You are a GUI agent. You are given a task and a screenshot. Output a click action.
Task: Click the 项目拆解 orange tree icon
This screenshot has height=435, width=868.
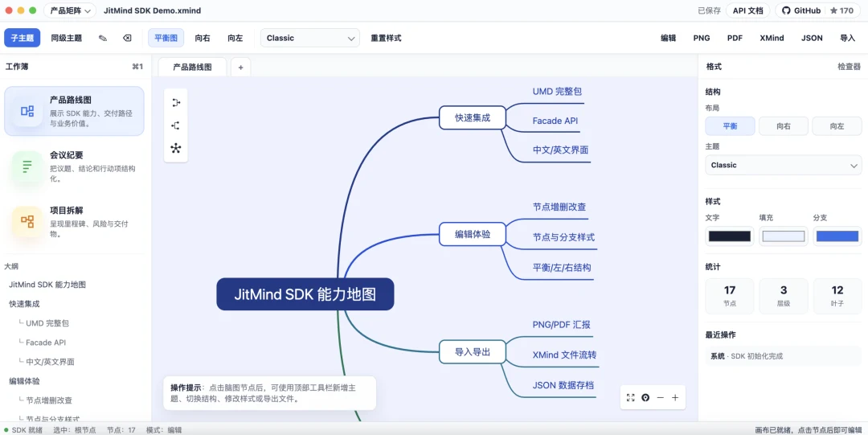[x=27, y=222]
